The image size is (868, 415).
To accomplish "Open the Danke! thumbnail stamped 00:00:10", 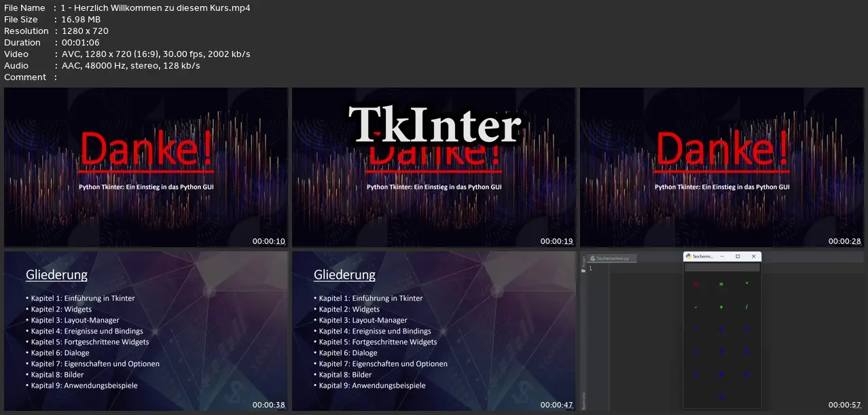I will 146,167.
